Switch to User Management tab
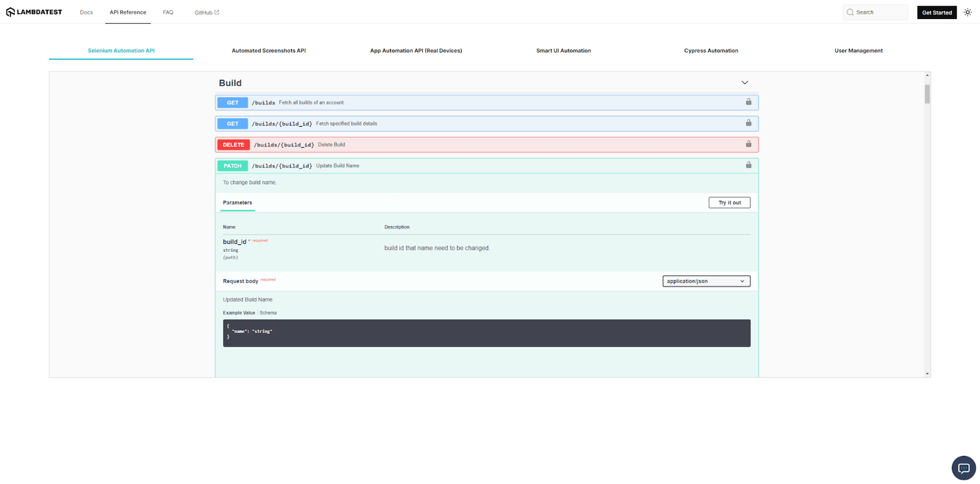The image size is (980, 484). pyautogui.click(x=859, y=51)
